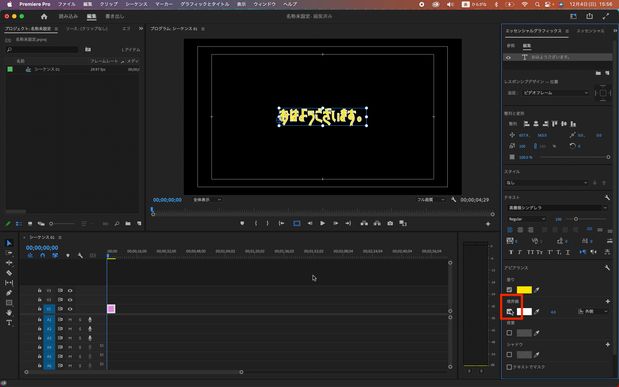This screenshot has height=387, width=619.
Task: Open the Marker menu in menu bar
Action: (x=164, y=4)
